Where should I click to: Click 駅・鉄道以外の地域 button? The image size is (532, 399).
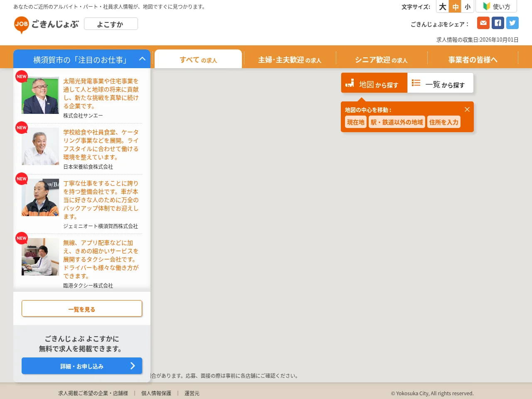click(x=397, y=122)
